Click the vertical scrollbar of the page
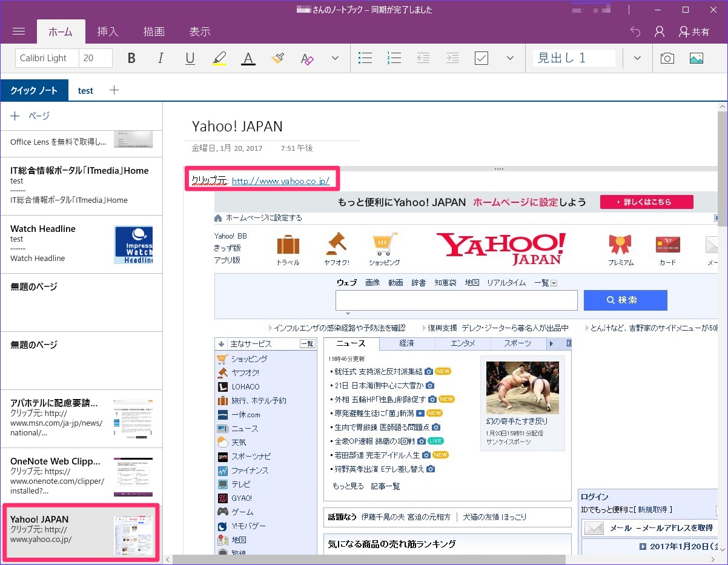 point(723,168)
